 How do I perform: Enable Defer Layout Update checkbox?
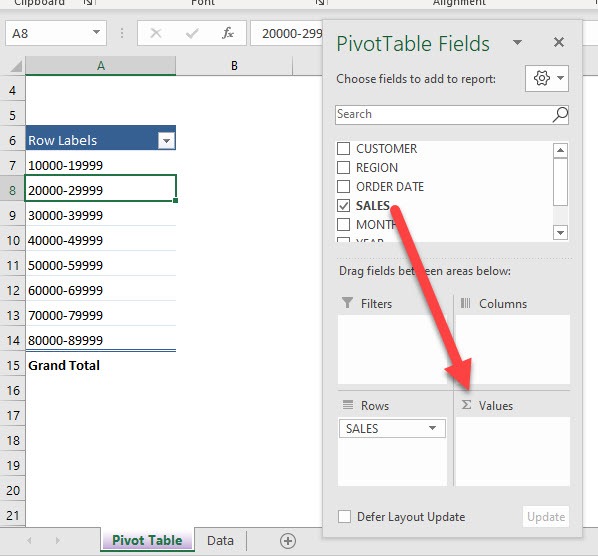point(344,517)
